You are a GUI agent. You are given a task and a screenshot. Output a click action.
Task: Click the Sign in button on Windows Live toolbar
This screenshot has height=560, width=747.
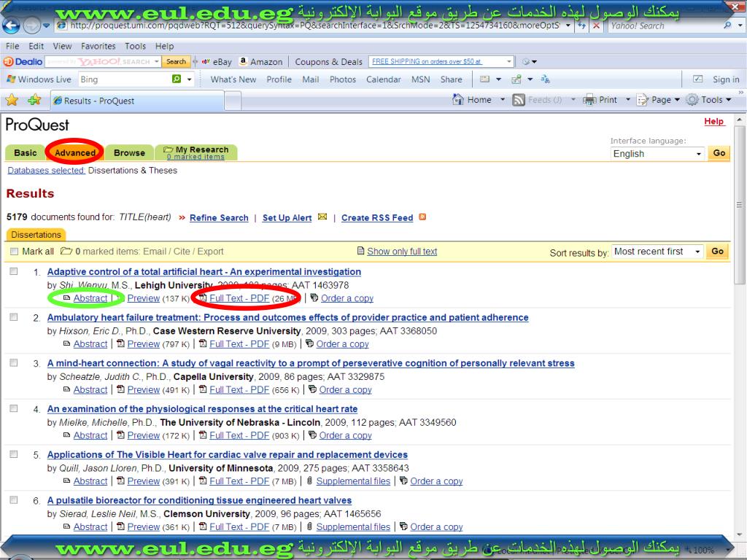[726, 79]
